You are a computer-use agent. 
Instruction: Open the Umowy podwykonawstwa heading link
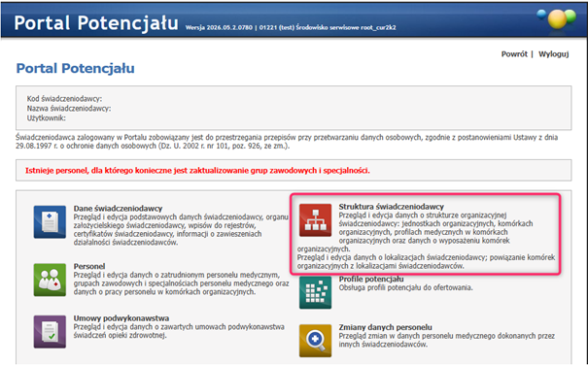click(121, 318)
